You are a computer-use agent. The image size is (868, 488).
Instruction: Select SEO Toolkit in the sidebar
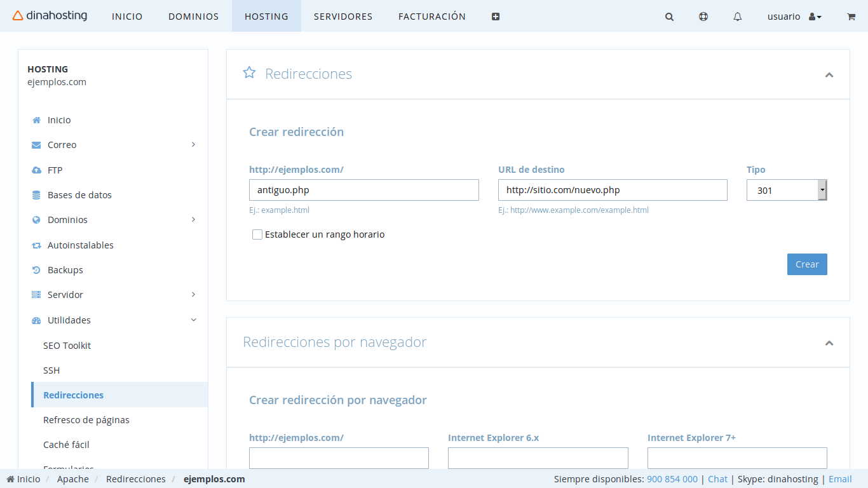point(67,346)
